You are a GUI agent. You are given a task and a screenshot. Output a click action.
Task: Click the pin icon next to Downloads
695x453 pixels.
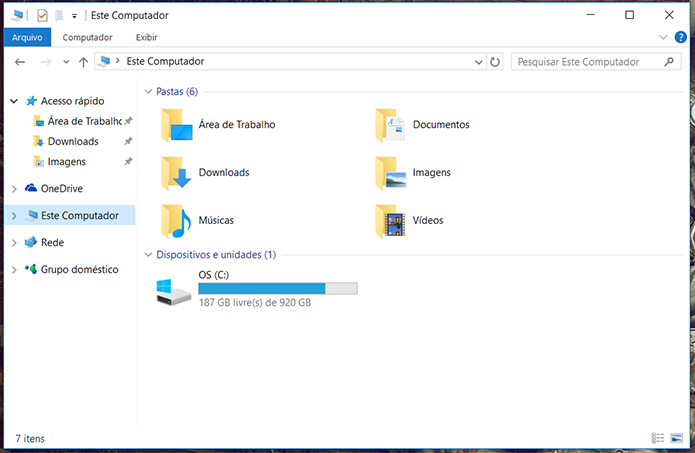tap(128, 141)
